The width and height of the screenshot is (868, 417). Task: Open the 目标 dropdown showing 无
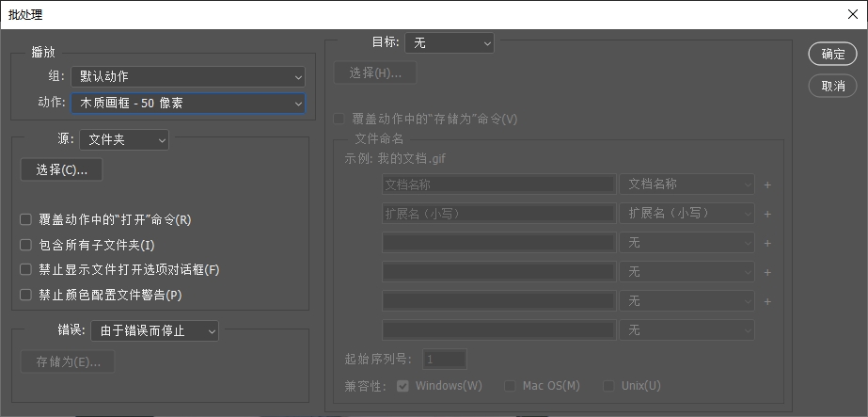(x=449, y=42)
